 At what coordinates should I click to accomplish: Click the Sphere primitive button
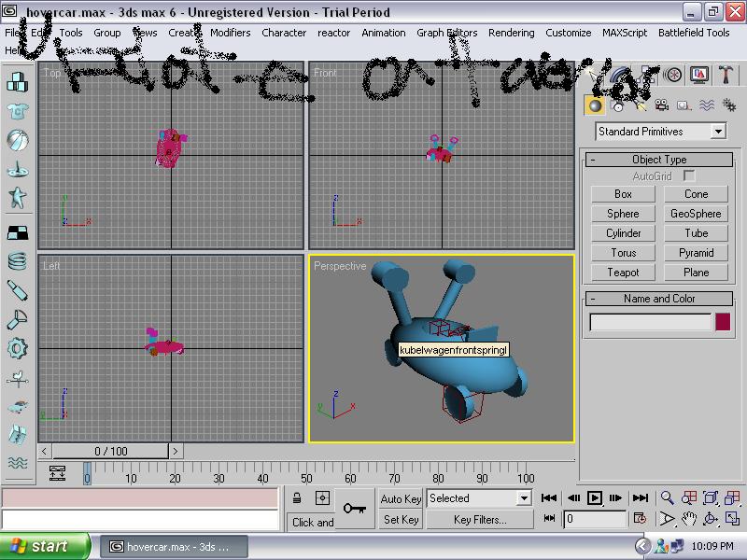623,214
